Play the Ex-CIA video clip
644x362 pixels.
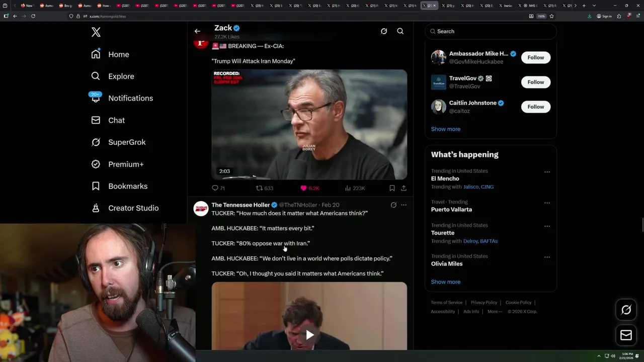(309, 125)
